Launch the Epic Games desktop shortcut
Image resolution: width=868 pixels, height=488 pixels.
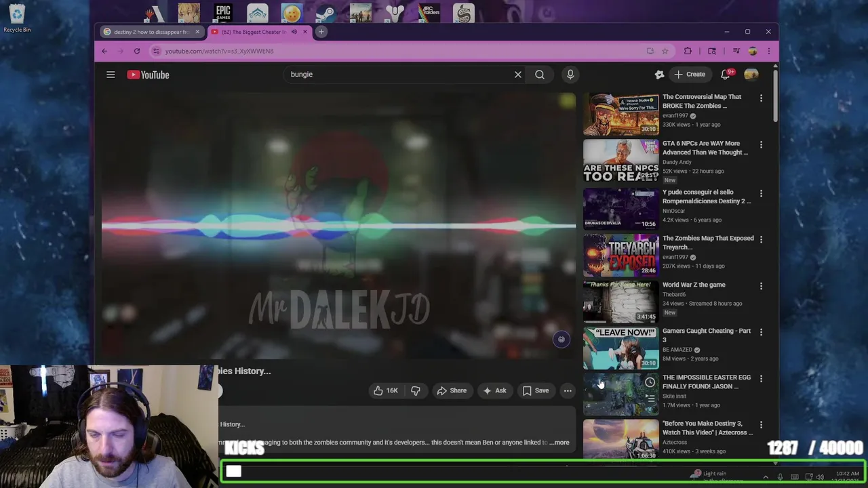[x=223, y=14]
